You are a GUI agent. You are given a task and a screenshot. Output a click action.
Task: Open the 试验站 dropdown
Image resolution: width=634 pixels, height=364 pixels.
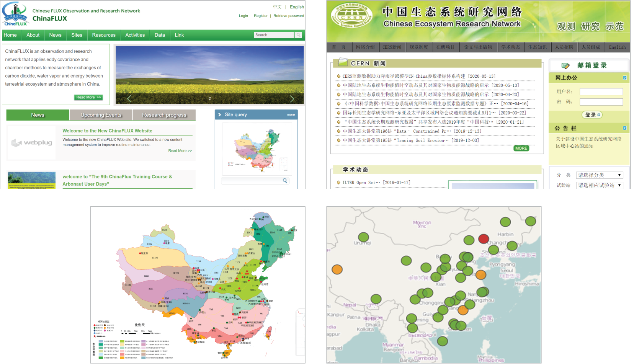600,185
